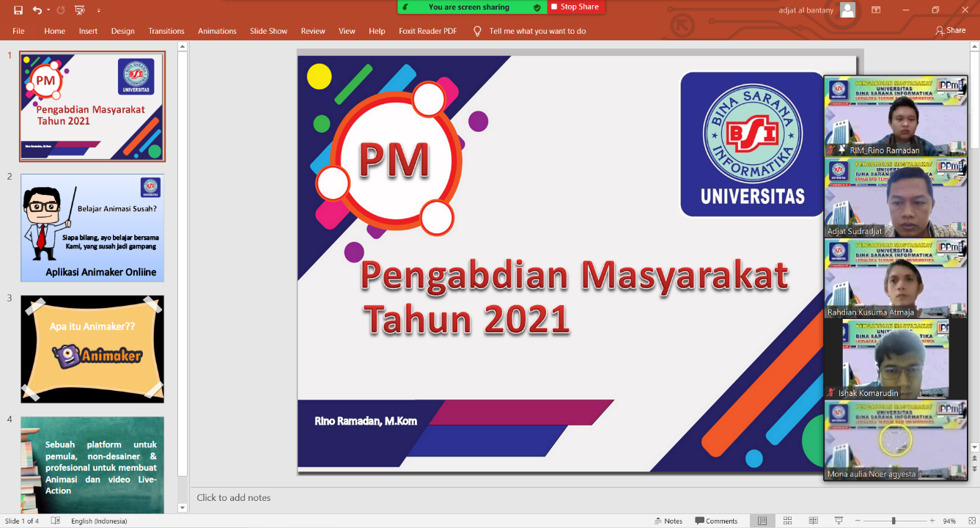Image resolution: width=980 pixels, height=528 pixels.
Task: Open the Undo history dropdown arrow
Action: tap(48, 10)
